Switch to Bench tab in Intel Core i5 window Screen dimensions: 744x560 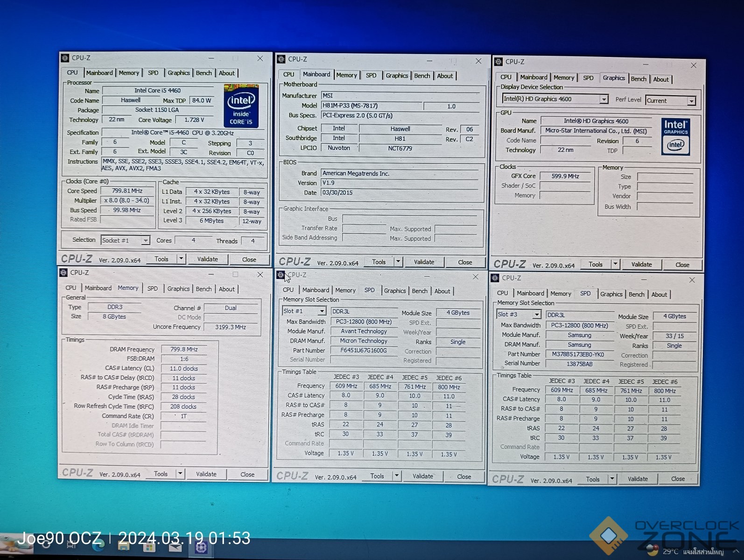(204, 73)
